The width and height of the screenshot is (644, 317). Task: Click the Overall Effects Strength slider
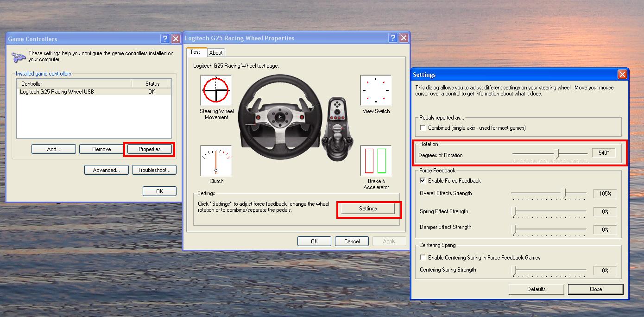tap(549, 194)
